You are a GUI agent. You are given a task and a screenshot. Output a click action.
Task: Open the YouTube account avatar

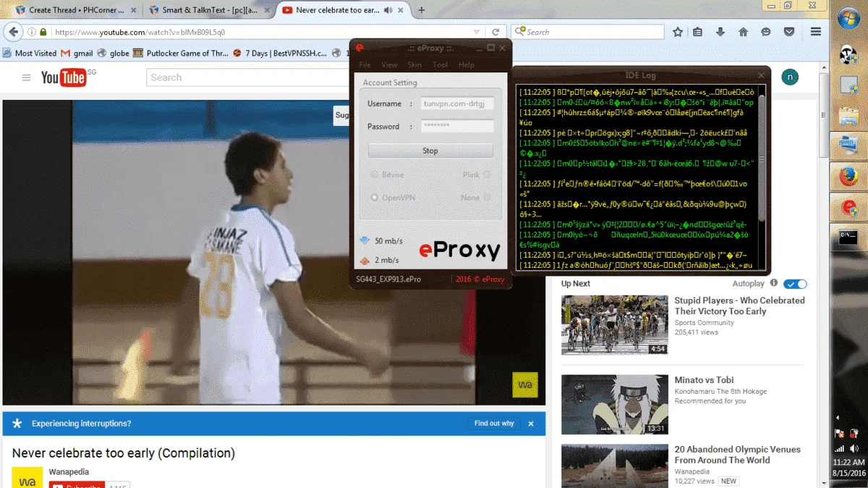coord(791,77)
